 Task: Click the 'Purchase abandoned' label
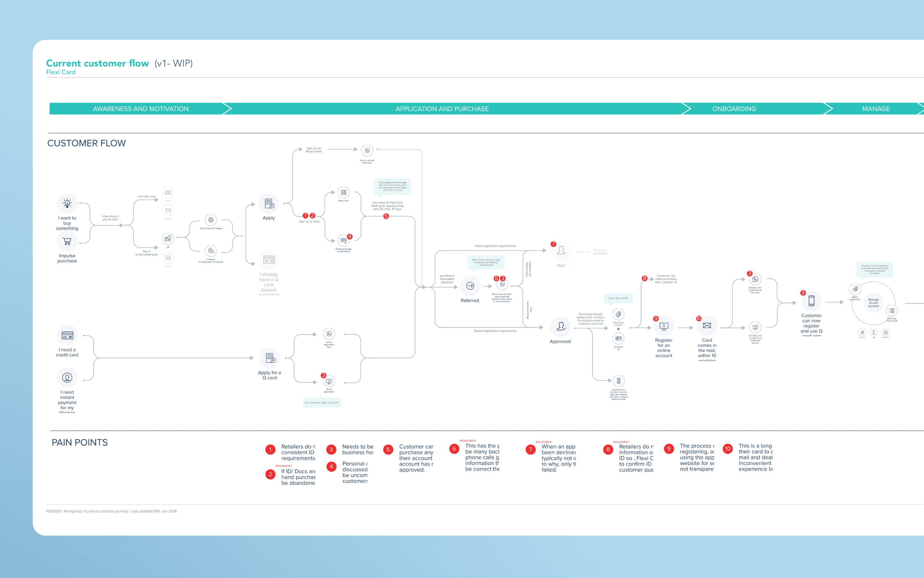(600, 252)
